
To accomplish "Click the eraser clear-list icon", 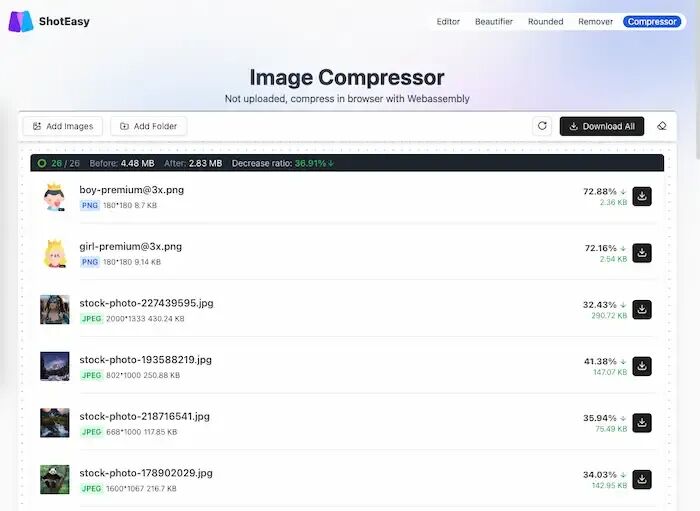I will (662, 126).
